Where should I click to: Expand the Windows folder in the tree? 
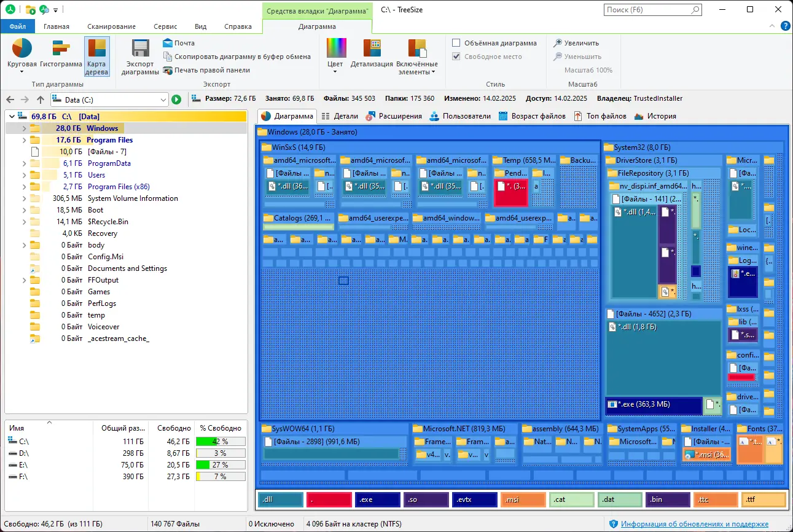pyautogui.click(x=24, y=128)
